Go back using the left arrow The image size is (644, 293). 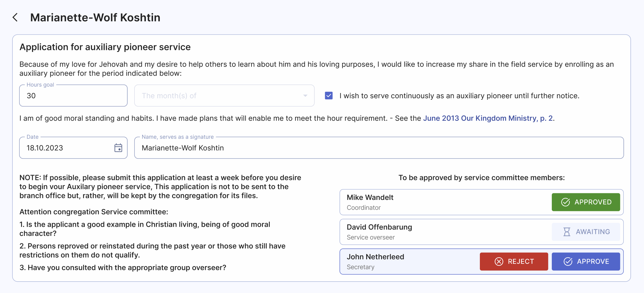tap(15, 17)
